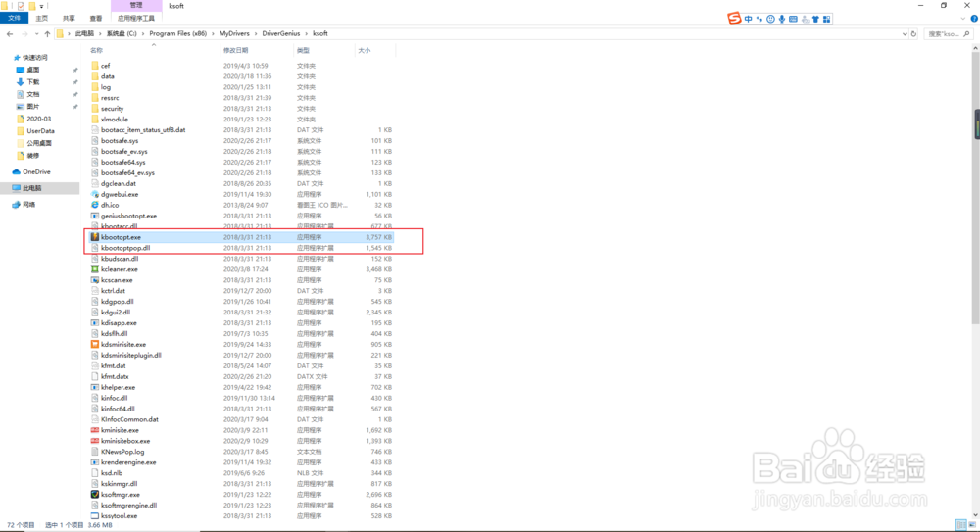
Task: Open the Sogou soft keyboard icon
Action: click(793, 19)
